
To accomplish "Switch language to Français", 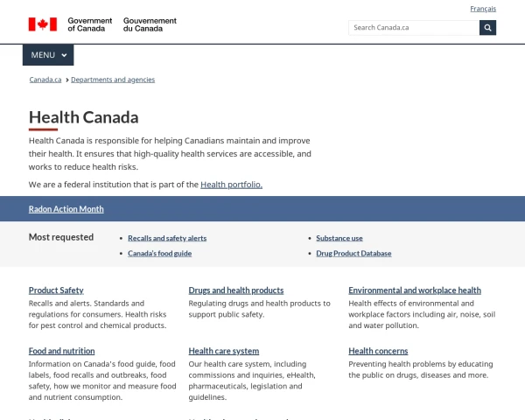I will click(x=482, y=9).
